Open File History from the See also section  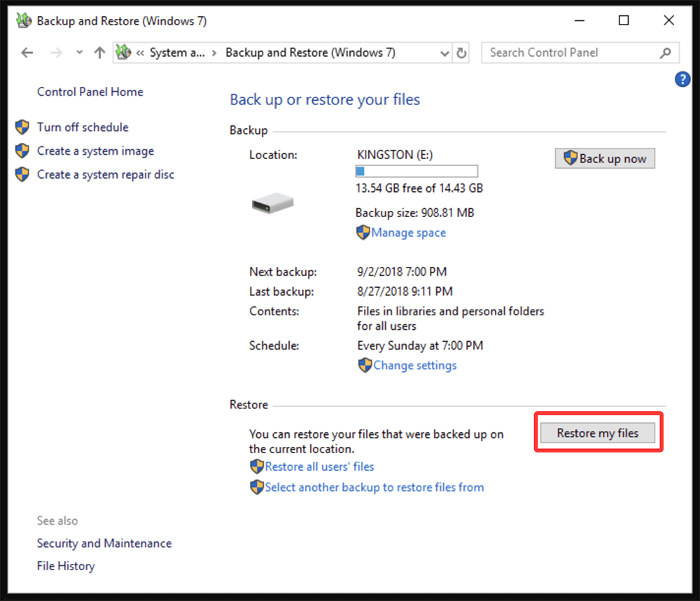65,565
